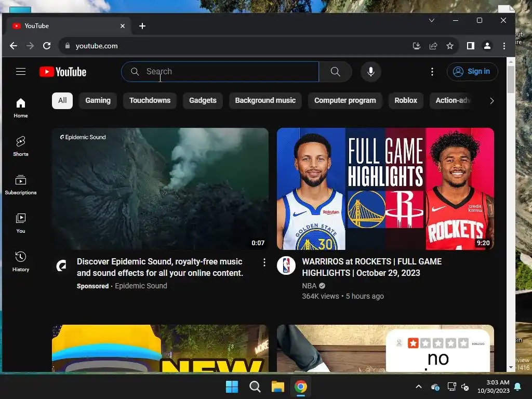
Task: Click the search magnifier button
Action: [335, 72]
